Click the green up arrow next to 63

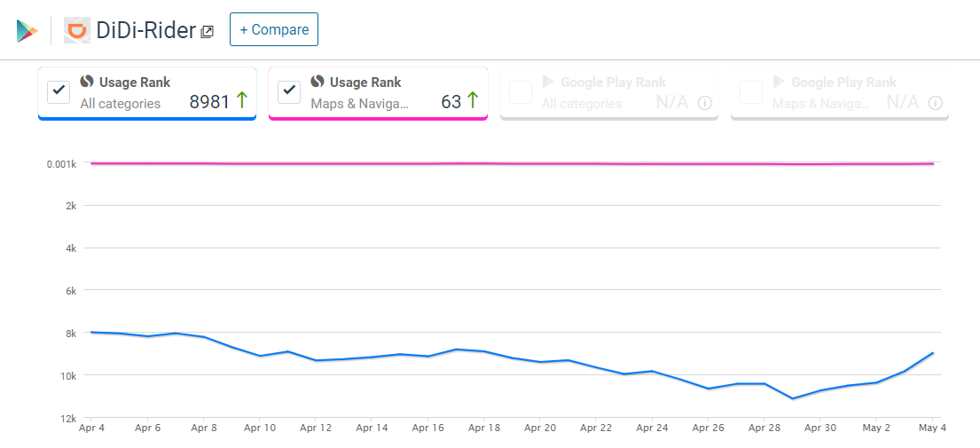tap(472, 101)
